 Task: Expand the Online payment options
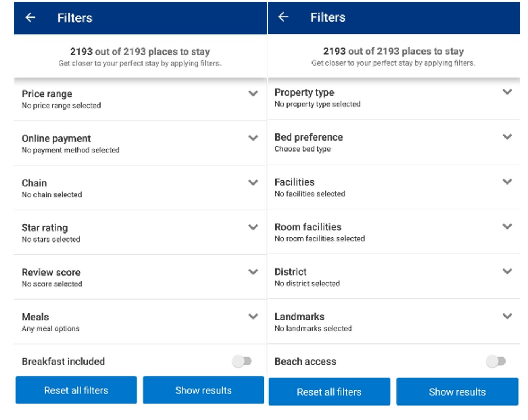coord(140,144)
